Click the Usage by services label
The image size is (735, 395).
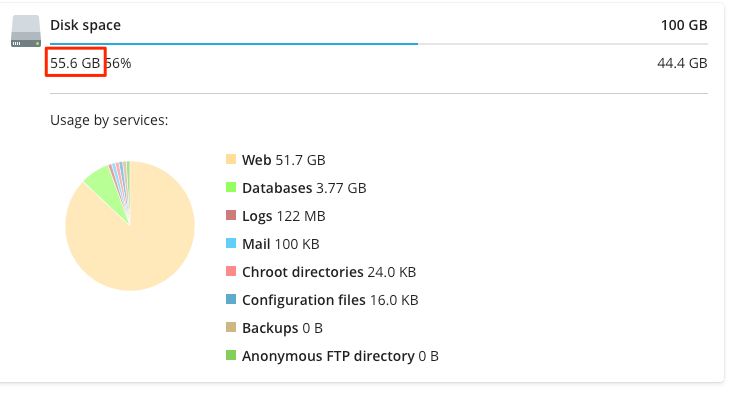pyautogui.click(x=109, y=120)
